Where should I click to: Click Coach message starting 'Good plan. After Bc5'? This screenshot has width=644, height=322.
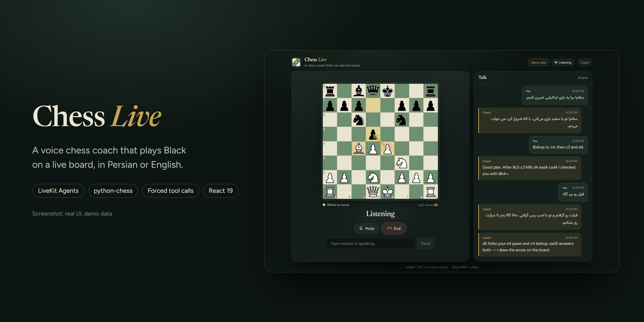pyautogui.click(x=530, y=168)
